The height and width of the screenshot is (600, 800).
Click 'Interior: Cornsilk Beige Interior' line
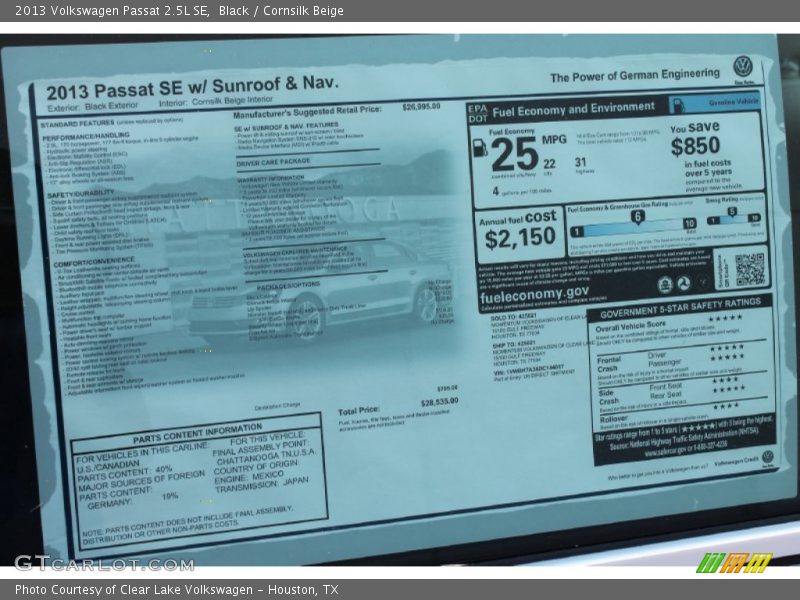[x=216, y=101]
